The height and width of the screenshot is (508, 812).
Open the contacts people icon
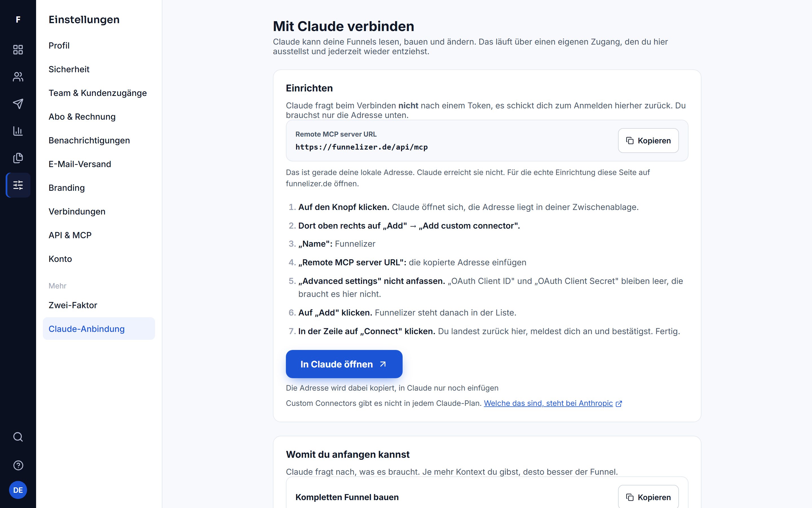(x=18, y=76)
